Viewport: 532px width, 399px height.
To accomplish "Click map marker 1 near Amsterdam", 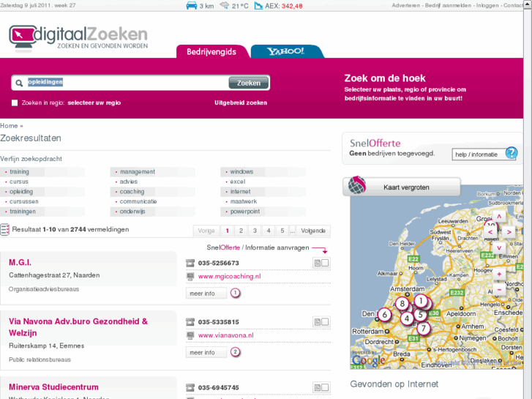I will pos(421,301).
